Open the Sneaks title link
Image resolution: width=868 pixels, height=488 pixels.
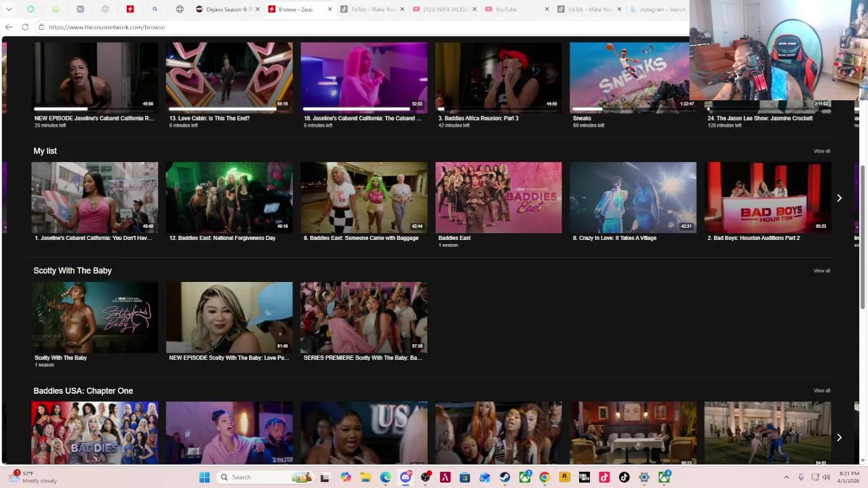pyautogui.click(x=582, y=118)
